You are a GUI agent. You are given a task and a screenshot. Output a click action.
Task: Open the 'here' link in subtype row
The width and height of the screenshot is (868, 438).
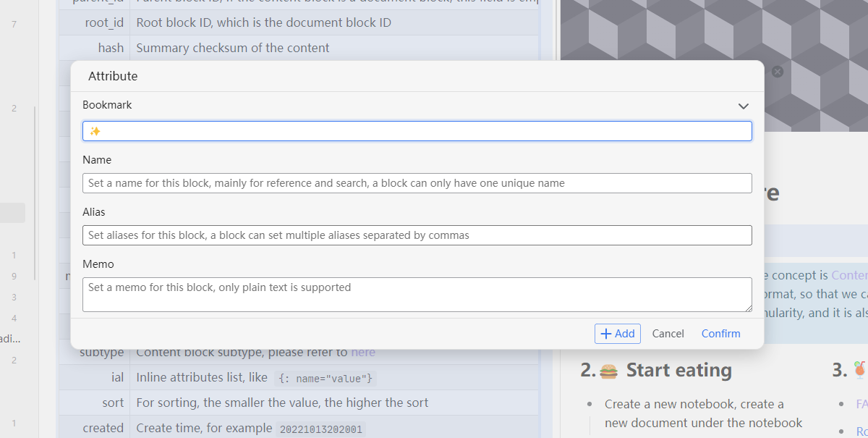coord(363,353)
